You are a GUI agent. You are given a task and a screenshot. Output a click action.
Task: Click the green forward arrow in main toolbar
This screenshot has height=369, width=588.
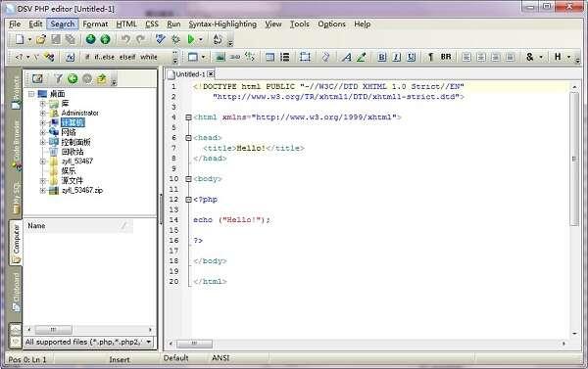(106, 39)
